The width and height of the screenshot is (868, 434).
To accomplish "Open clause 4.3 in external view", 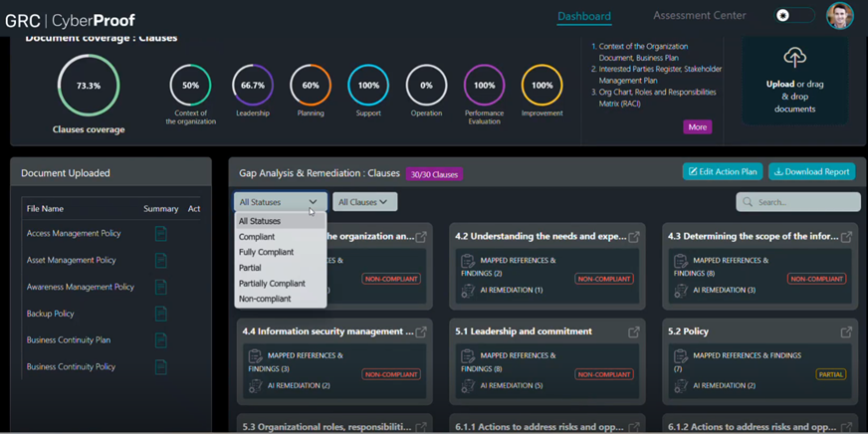I will [846, 237].
